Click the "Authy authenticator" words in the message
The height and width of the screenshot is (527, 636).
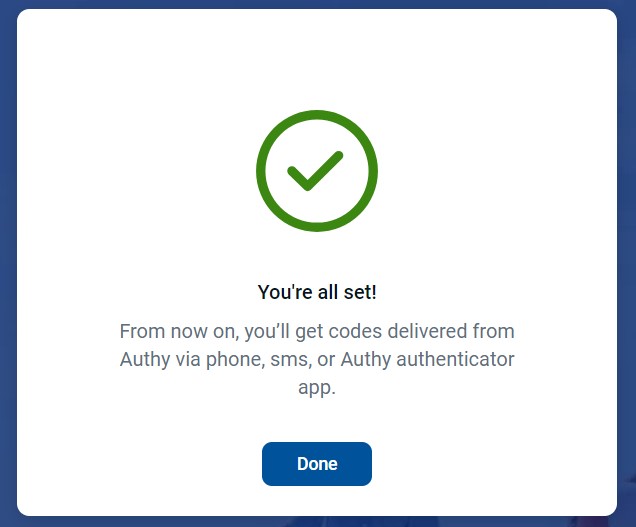[x=428, y=359]
